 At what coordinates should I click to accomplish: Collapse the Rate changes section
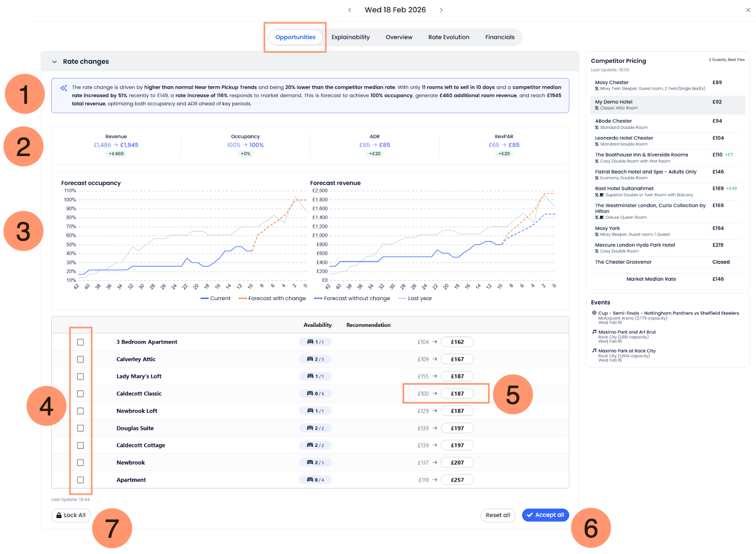pyautogui.click(x=54, y=62)
